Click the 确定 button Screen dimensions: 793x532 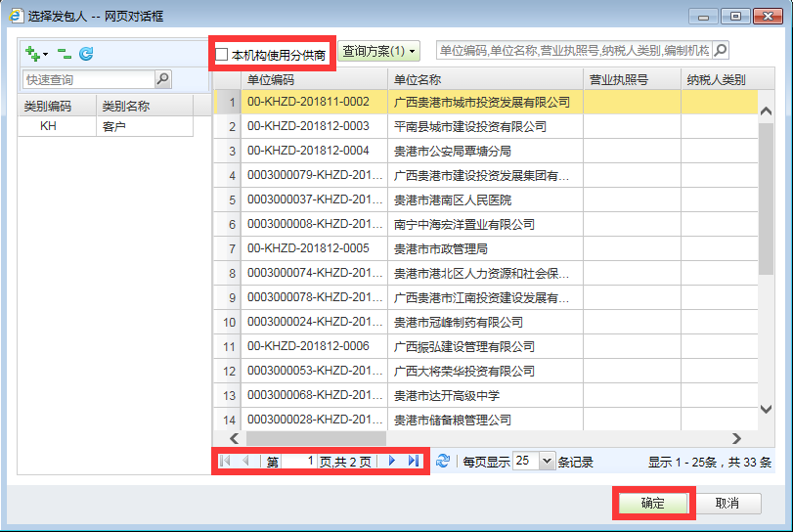tap(653, 504)
